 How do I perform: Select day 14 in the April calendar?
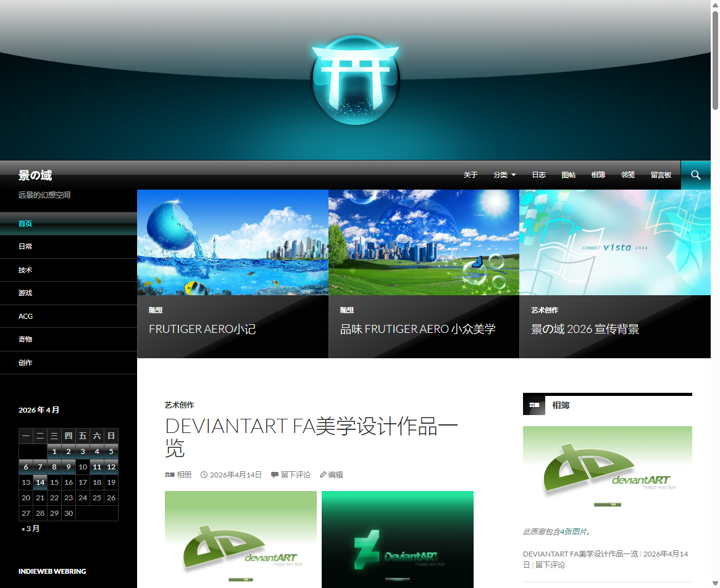(x=40, y=482)
